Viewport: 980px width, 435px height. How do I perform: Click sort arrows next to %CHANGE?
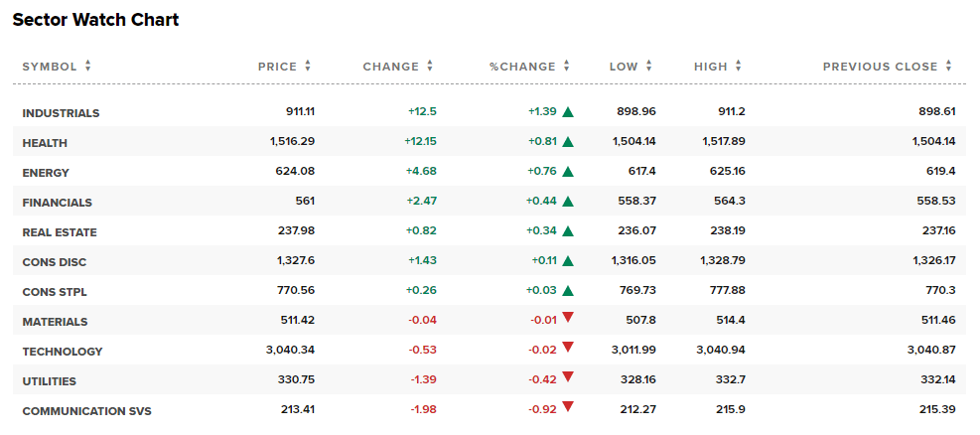567,67
